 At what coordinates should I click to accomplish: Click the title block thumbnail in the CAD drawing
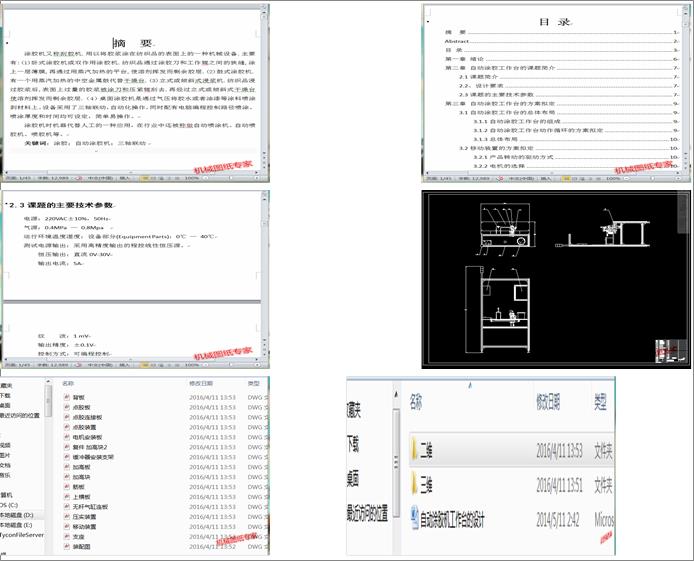tap(671, 352)
